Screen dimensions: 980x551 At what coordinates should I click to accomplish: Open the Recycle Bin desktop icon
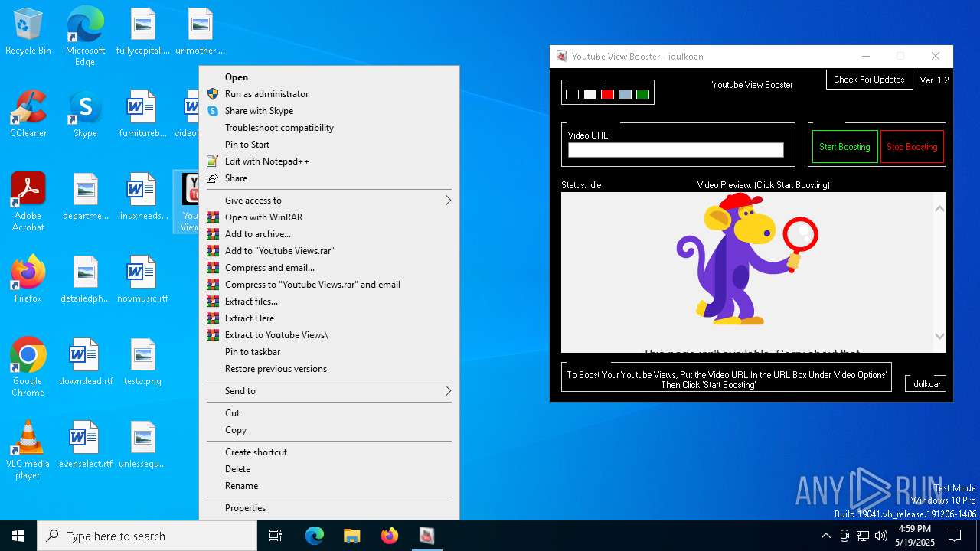pos(28,32)
